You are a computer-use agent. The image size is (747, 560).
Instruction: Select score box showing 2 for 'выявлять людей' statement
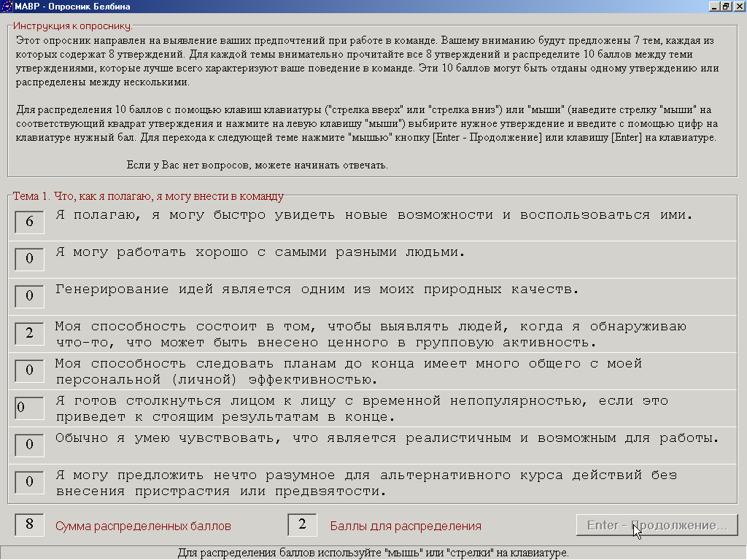click(30, 333)
